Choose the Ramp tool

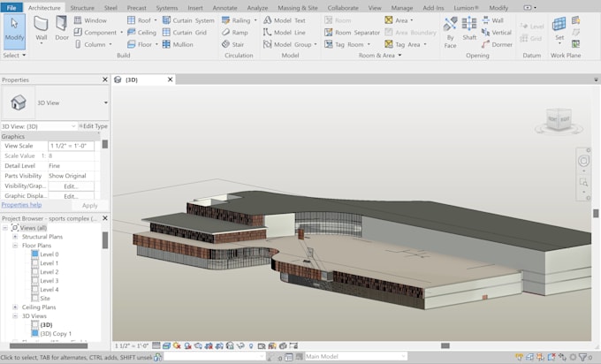[x=234, y=33]
